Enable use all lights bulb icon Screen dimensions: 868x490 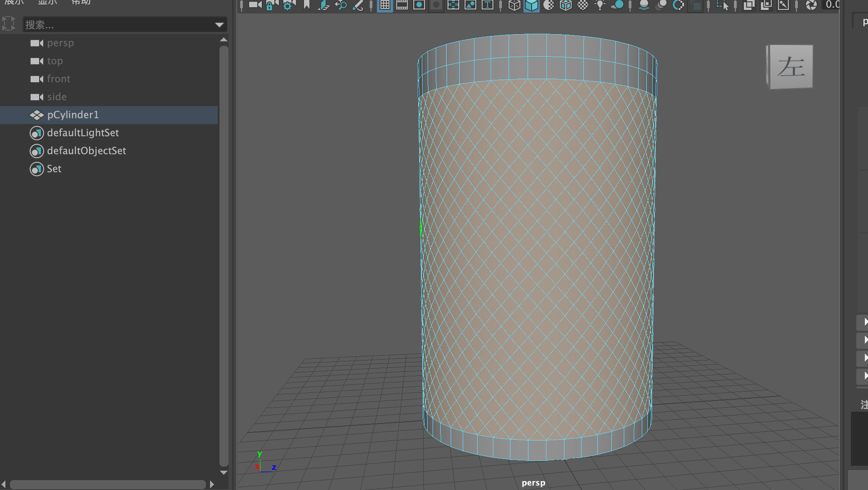600,5
